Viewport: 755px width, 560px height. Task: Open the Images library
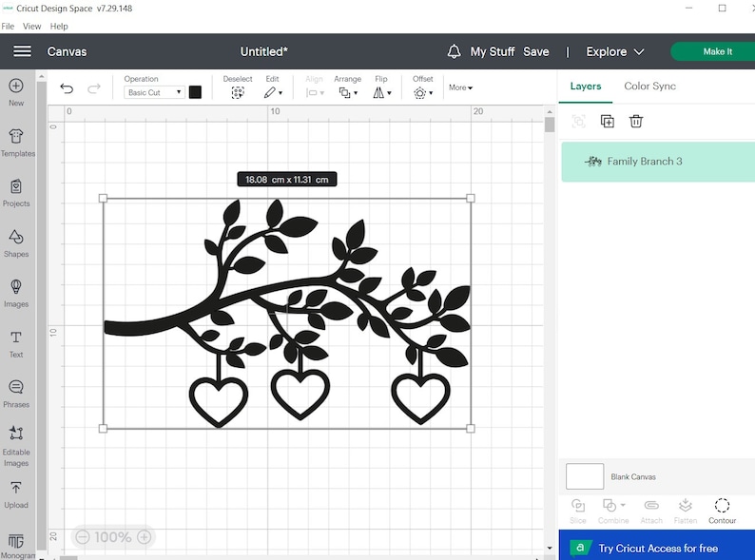click(16, 292)
